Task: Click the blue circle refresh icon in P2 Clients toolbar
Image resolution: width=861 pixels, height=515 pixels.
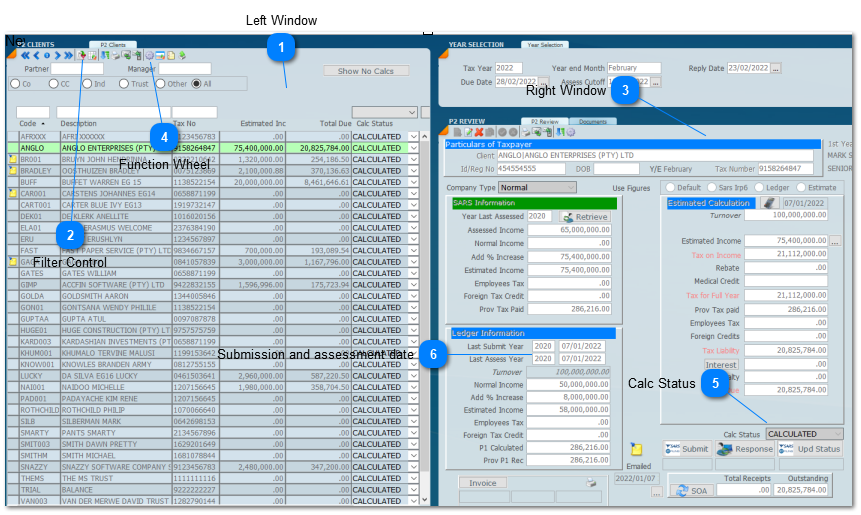Action: 47,55
